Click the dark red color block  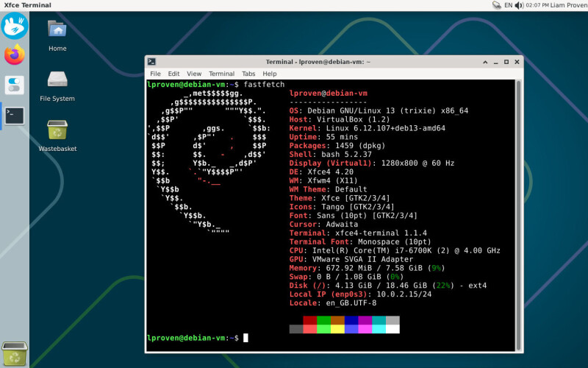(309, 320)
